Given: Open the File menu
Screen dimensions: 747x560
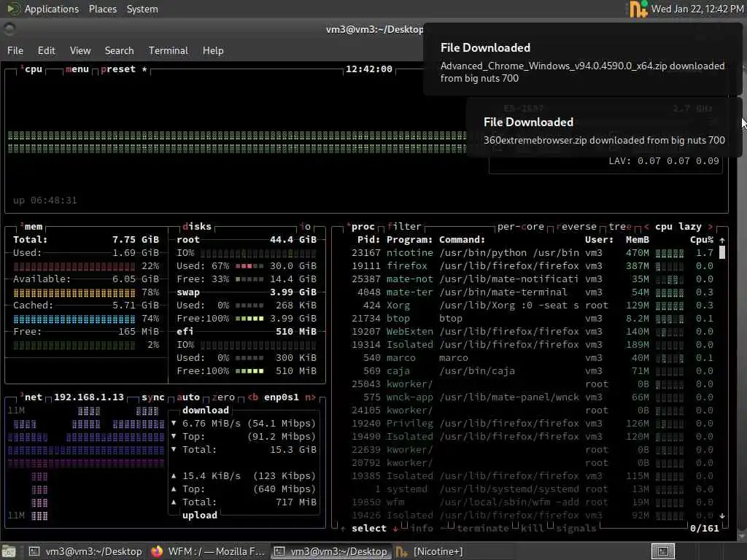Looking at the screenshot, I should (x=15, y=50).
